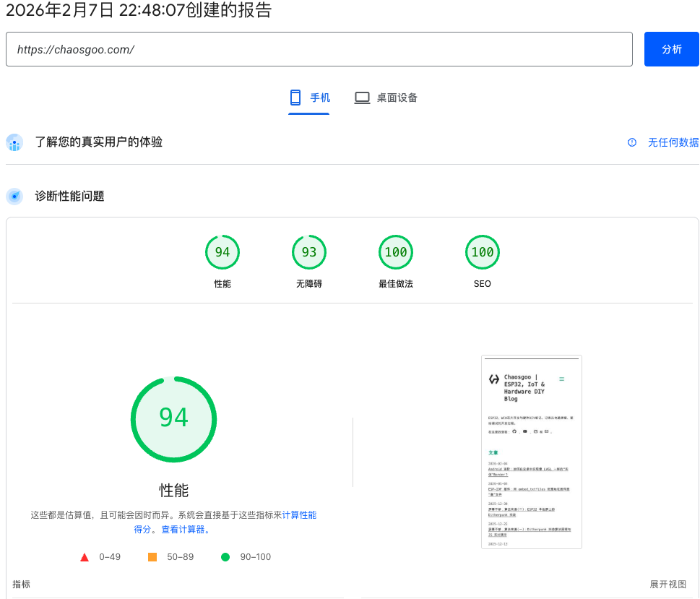The image size is (700, 599).
Task: Select the 手机 tab
Action: click(310, 97)
